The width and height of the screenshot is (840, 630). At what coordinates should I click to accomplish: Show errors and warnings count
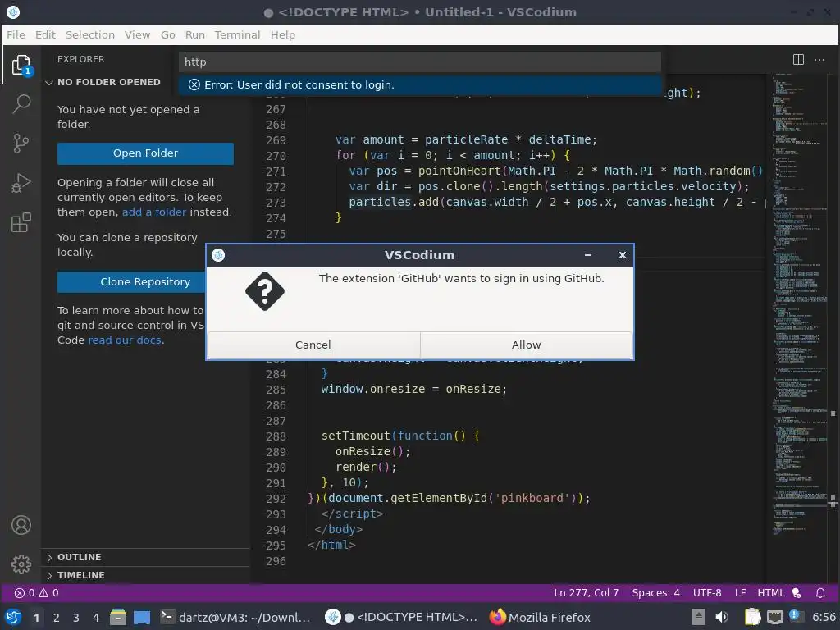pyautogui.click(x=36, y=593)
